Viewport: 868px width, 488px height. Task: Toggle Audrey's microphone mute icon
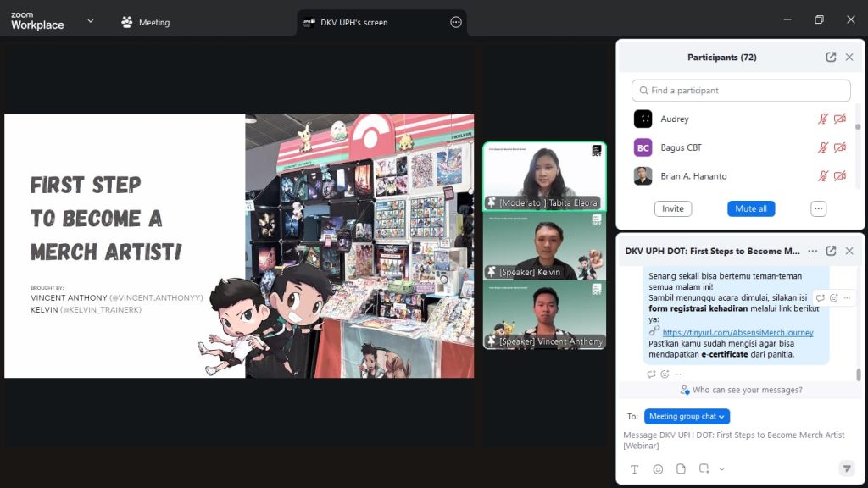(822, 119)
